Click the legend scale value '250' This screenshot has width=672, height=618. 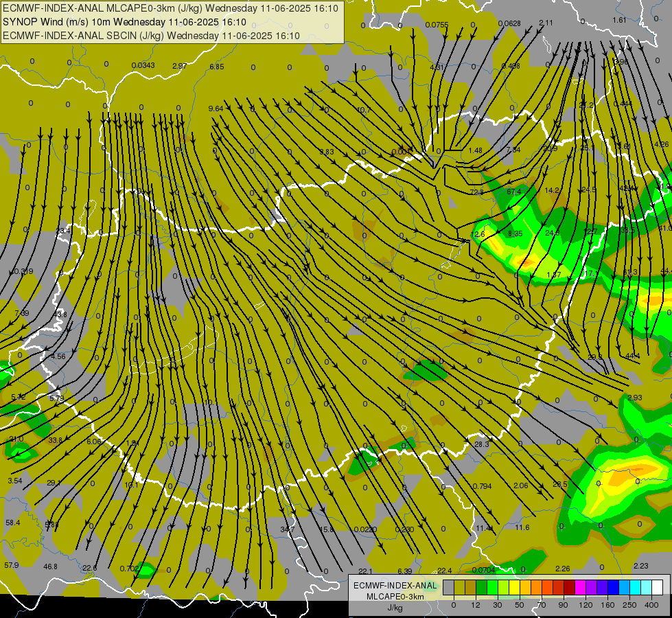click(629, 605)
